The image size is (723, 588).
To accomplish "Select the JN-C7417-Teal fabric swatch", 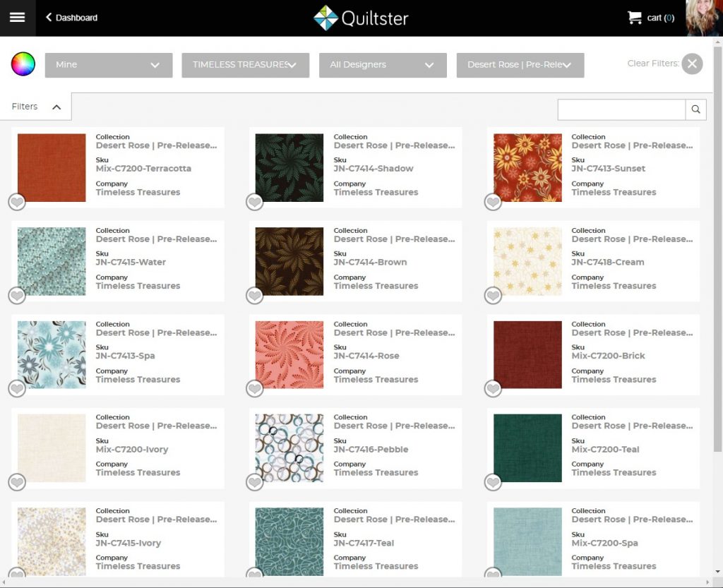I will 289,541.
